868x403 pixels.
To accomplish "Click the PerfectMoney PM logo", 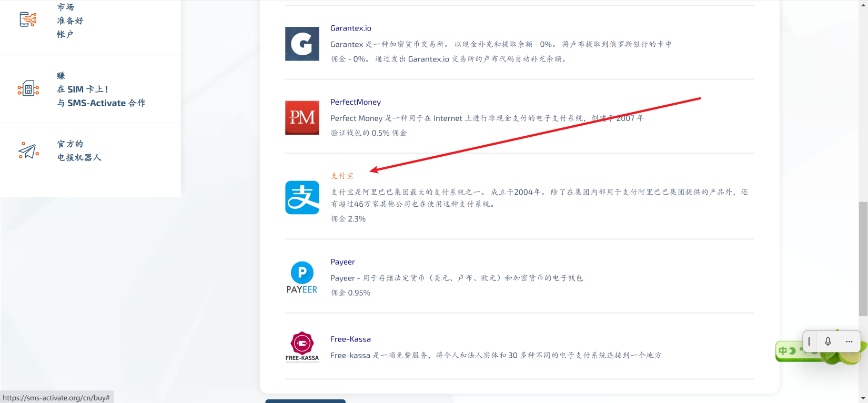I will [x=302, y=118].
